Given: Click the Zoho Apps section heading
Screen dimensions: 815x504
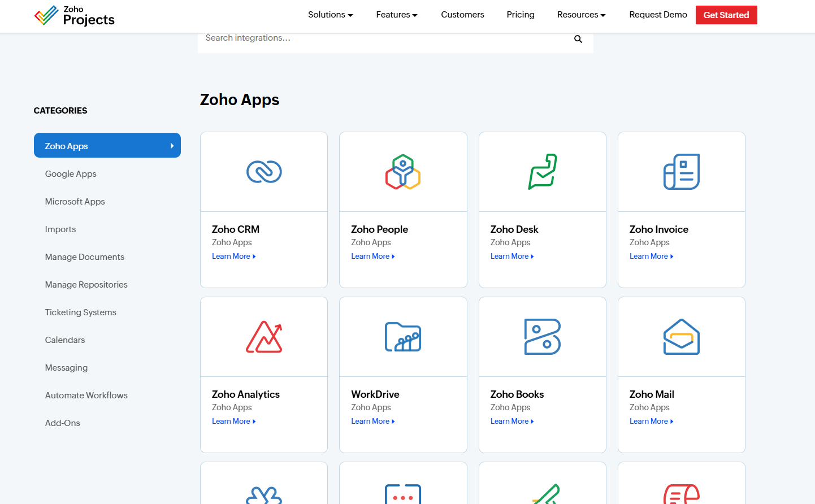Looking at the screenshot, I should [240, 100].
